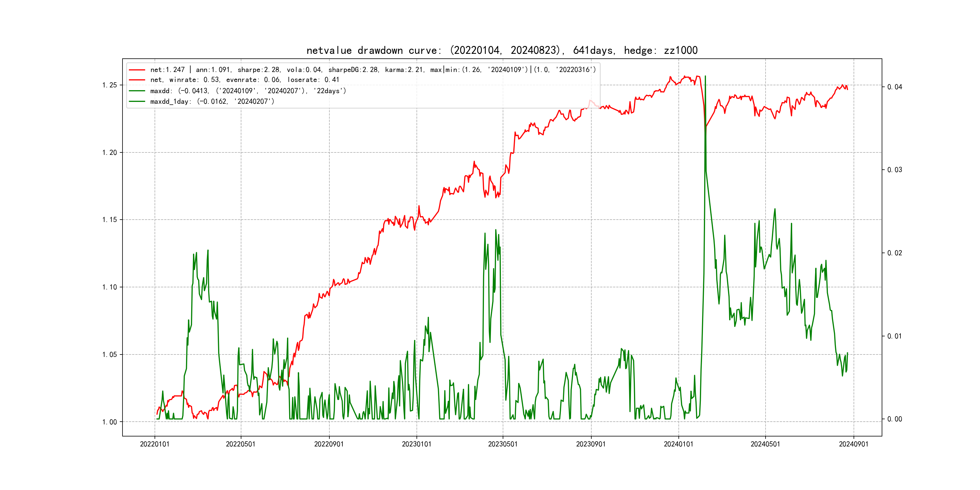Click the 20220501 x-axis date label

pyautogui.click(x=240, y=444)
